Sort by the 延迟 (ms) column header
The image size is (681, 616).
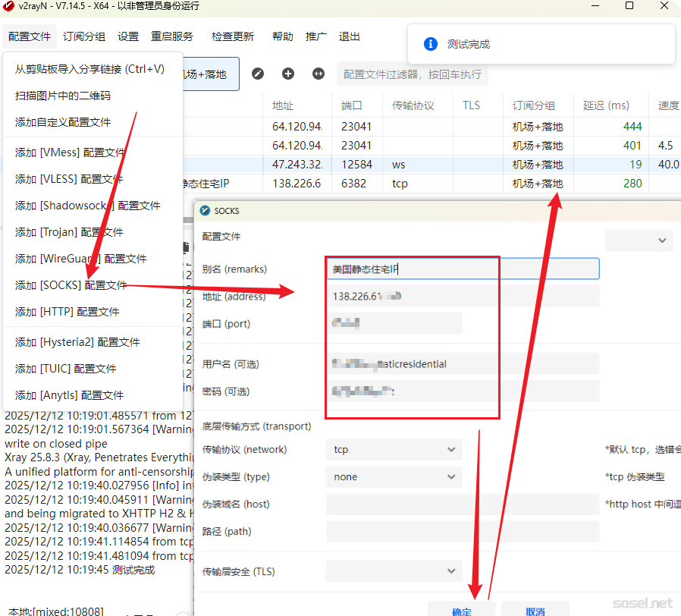(x=606, y=105)
